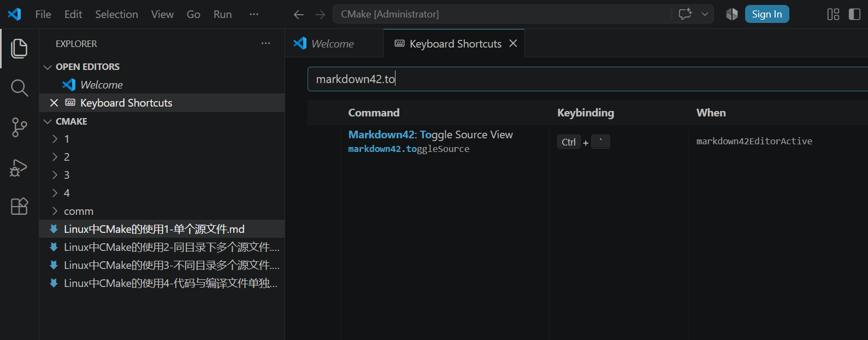Show more menu items via the ellipsis
This screenshot has height=340, width=868.
click(x=254, y=14)
